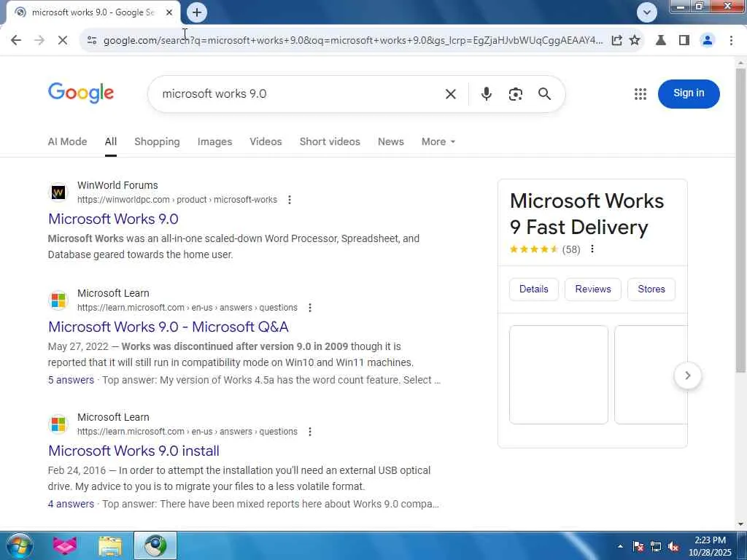Toggle the browser side panel icon
Screen dimensions: 747x560
coord(684,41)
